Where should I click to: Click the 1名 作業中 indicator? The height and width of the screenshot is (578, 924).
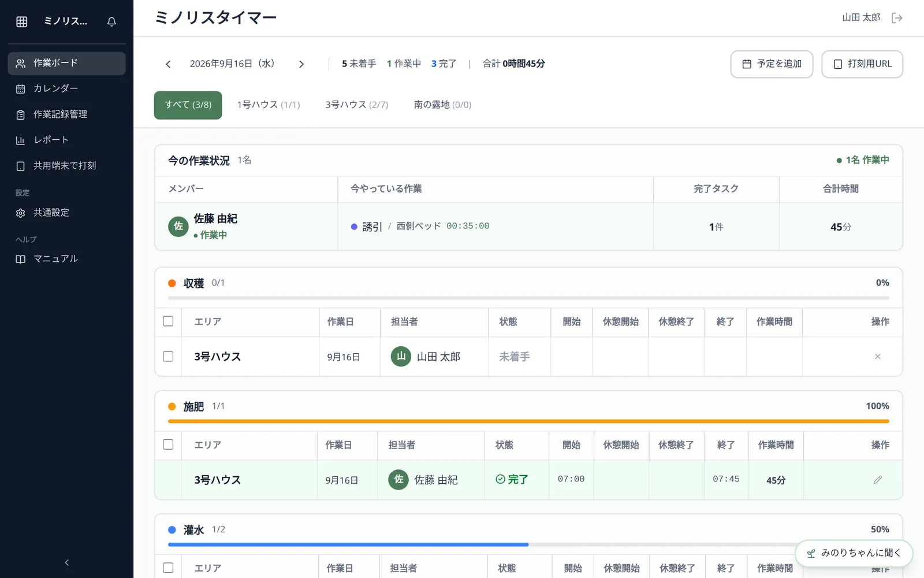point(863,160)
